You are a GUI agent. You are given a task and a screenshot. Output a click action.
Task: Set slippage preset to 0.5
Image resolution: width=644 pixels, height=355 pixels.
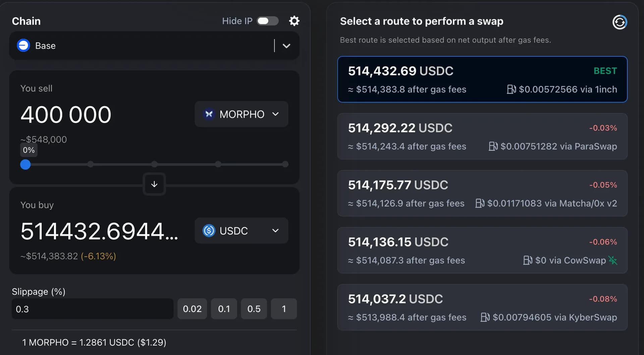(254, 309)
